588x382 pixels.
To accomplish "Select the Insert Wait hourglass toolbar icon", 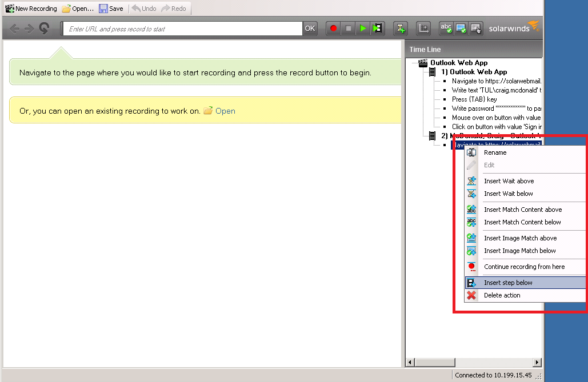I will [401, 28].
